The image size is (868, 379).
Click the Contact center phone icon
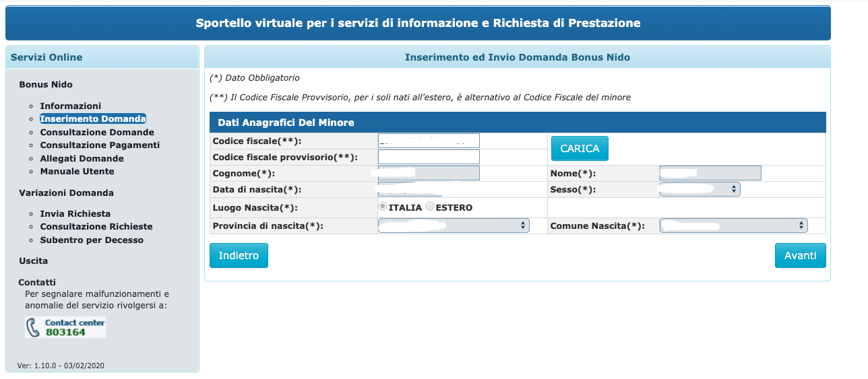tap(65, 327)
